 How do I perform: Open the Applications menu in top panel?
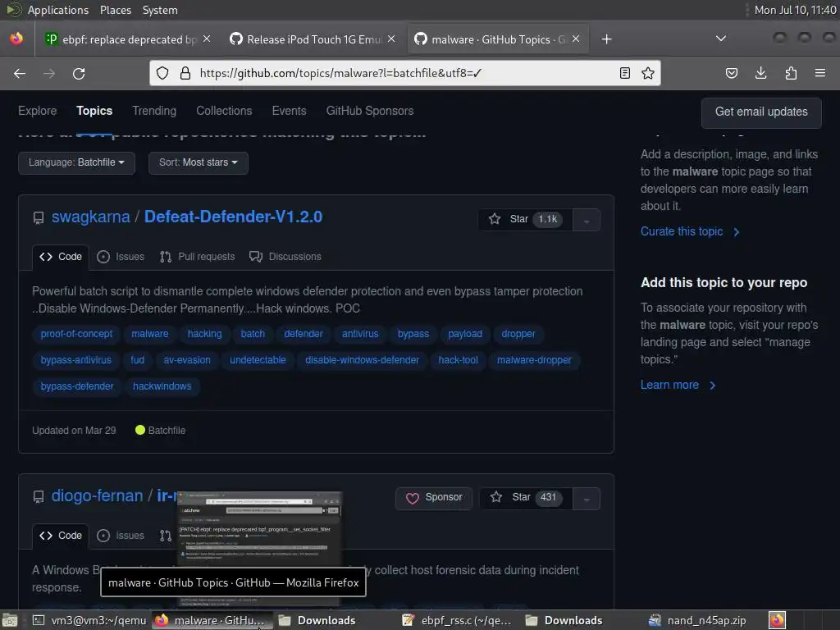click(58, 10)
